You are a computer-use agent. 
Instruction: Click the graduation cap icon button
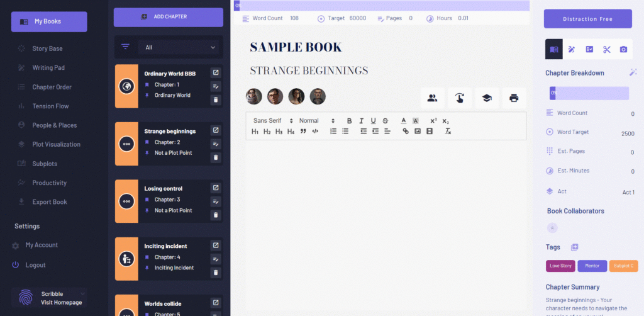[x=487, y=98]
